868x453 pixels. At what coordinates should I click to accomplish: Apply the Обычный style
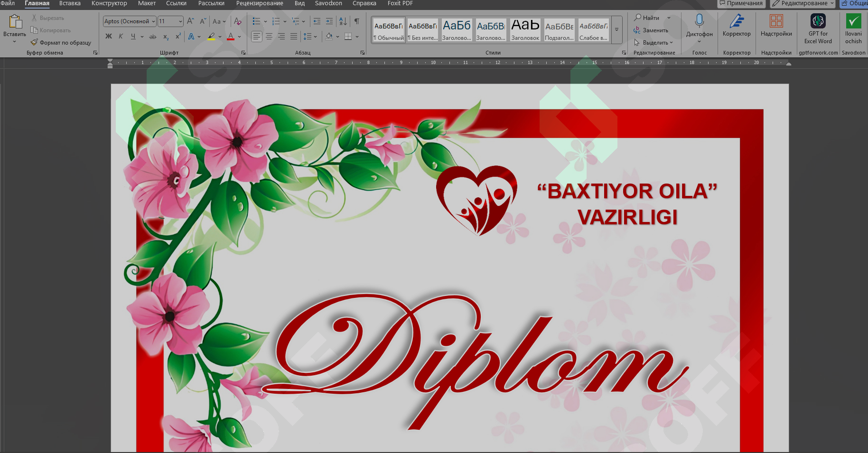(x=389, y=30)
